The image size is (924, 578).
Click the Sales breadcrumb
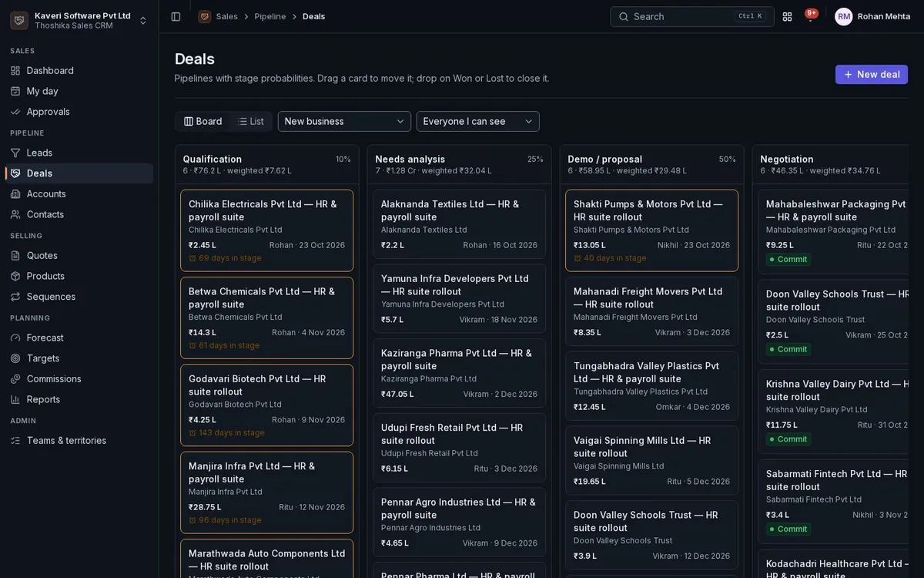(226, 16)
